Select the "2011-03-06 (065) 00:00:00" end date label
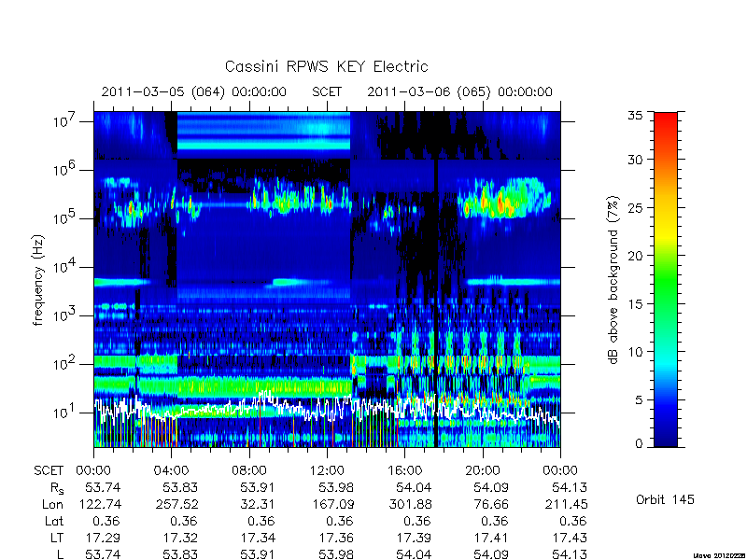The image size is (747, 560). tap(459, 91)
